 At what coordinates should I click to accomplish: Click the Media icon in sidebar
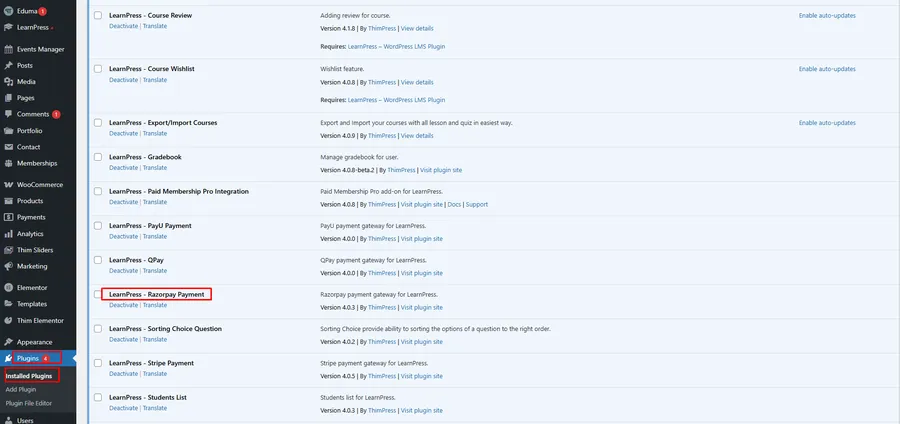tap(9, 82)
